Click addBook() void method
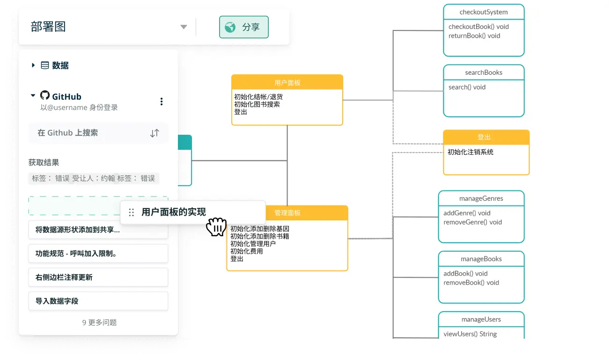Viewport: 611px width, 364px height. 465,273
